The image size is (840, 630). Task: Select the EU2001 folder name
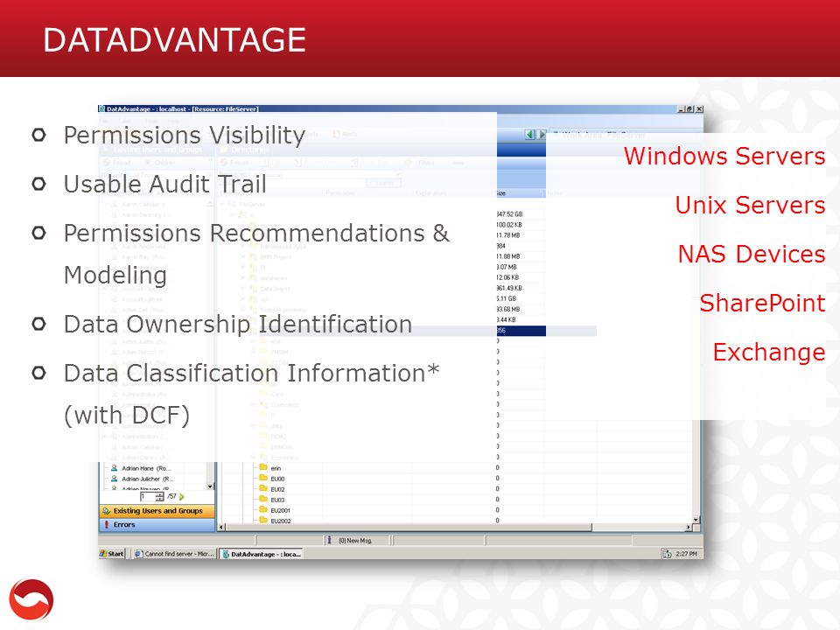(280, 510)
